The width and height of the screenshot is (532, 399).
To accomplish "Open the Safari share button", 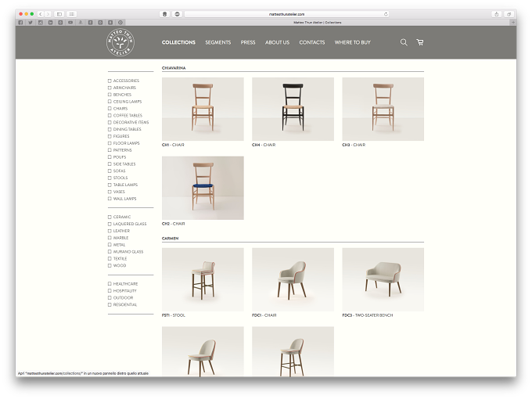I will pos(496,14).
